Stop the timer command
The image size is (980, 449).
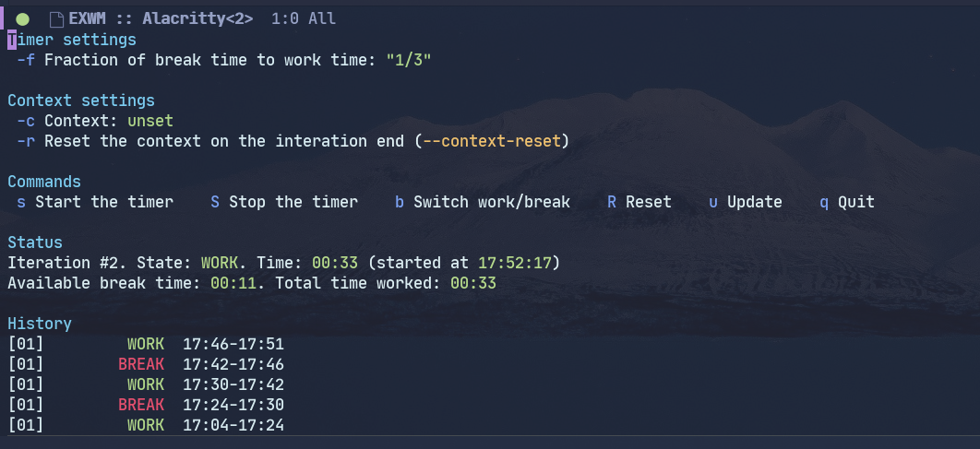(x=284, y=202)
